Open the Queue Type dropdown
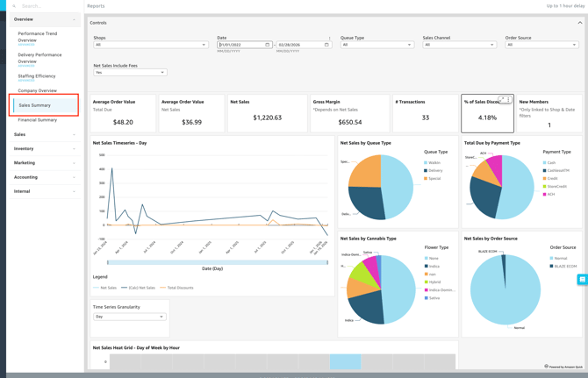The width and height of the screenshot is (588, 378). (376, 45)
